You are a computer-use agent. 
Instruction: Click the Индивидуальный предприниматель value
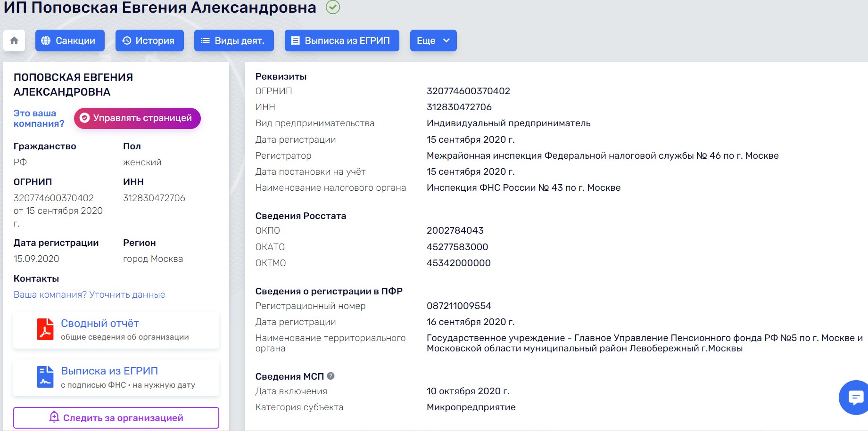pyautogui.click(x=508, y=123)
